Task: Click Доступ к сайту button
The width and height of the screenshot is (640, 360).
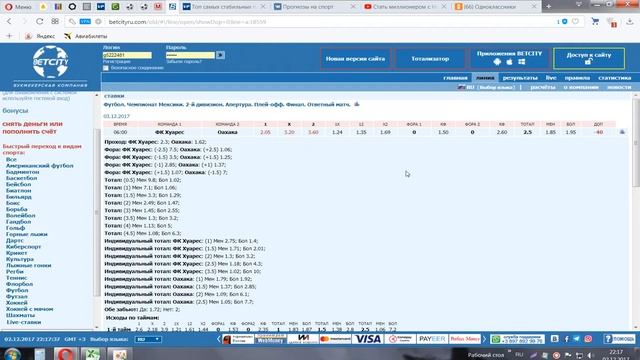Action: (x=589, y=59)
